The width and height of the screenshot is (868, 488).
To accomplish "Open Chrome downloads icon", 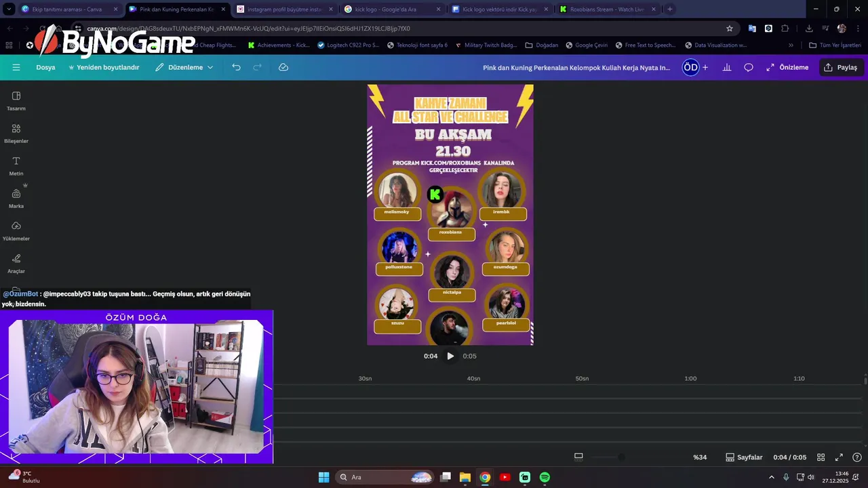I will (809, 28).
